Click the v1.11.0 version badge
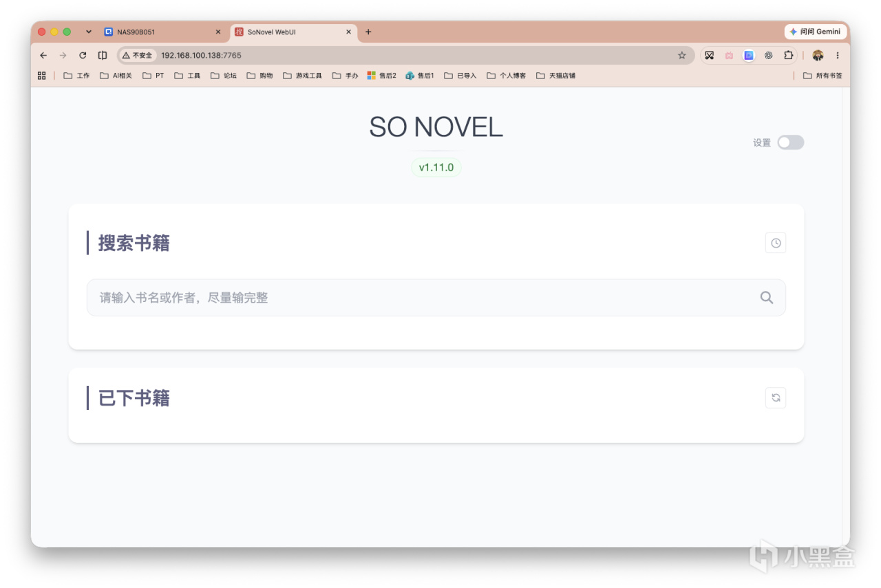The height and width of the screenshot is (588, 881). click(436, 167)
